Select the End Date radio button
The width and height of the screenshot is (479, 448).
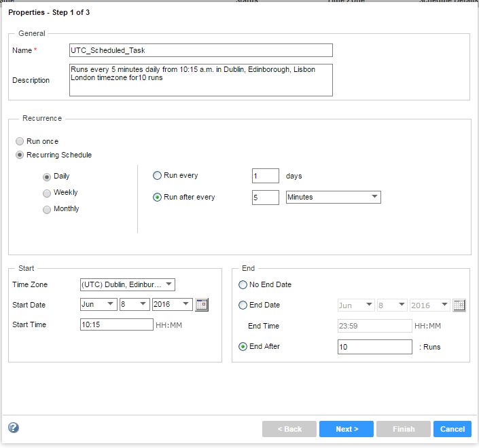[x=243, y=305]
